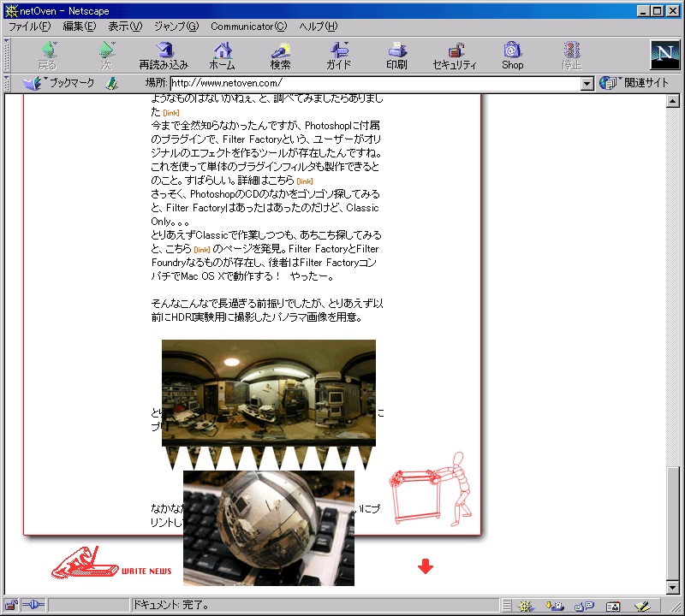Click the vertical scrollbar thumb
685x616 pixels.
click(x=673, y=524)
